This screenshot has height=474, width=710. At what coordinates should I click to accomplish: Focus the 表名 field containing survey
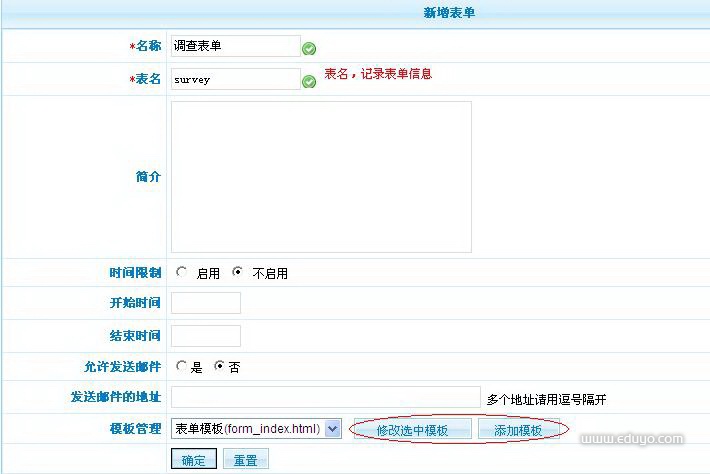pos(235,79)
